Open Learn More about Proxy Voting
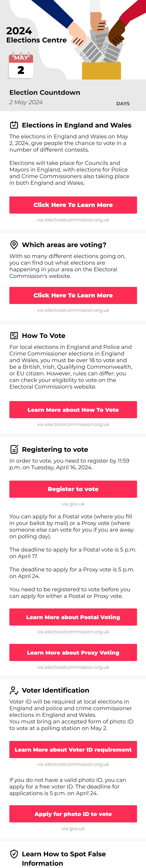Viewport: 146px width, 868px height. pos(73,652)
